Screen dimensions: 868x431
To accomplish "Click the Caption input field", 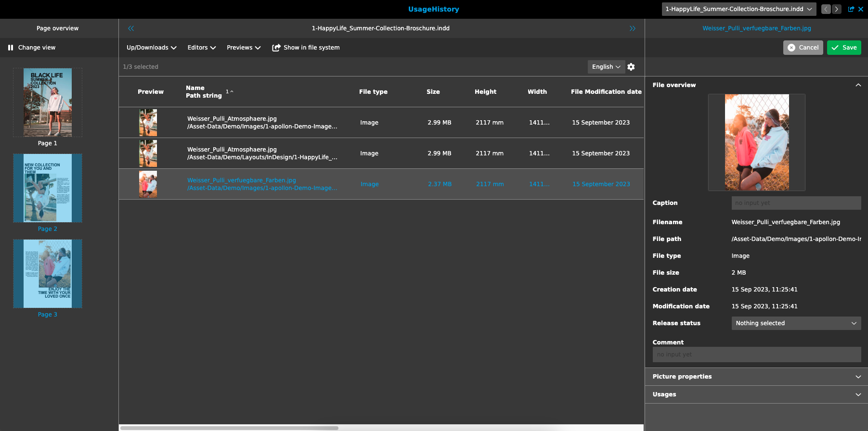I will click(x=796, y=203).
